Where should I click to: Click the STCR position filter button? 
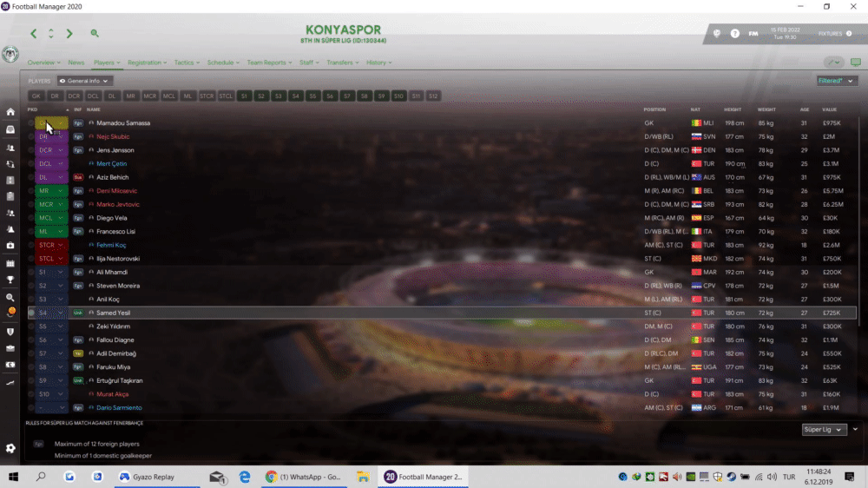pos(207,96)
